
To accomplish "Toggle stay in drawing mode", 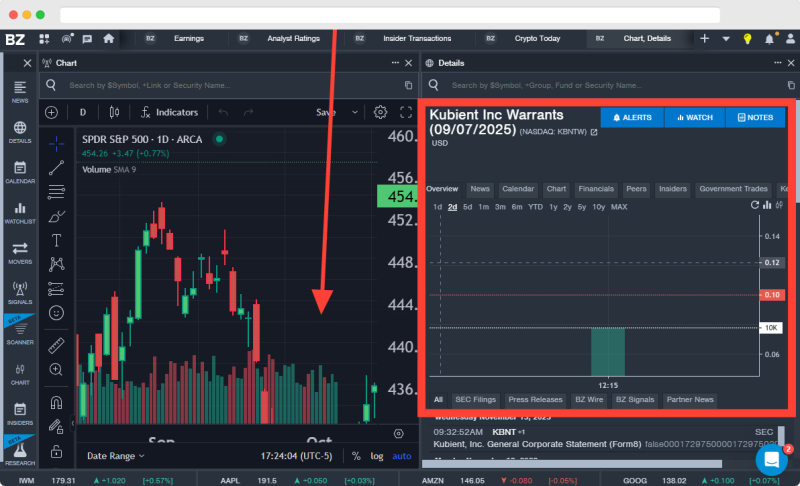I will click(x=56, y=426).
